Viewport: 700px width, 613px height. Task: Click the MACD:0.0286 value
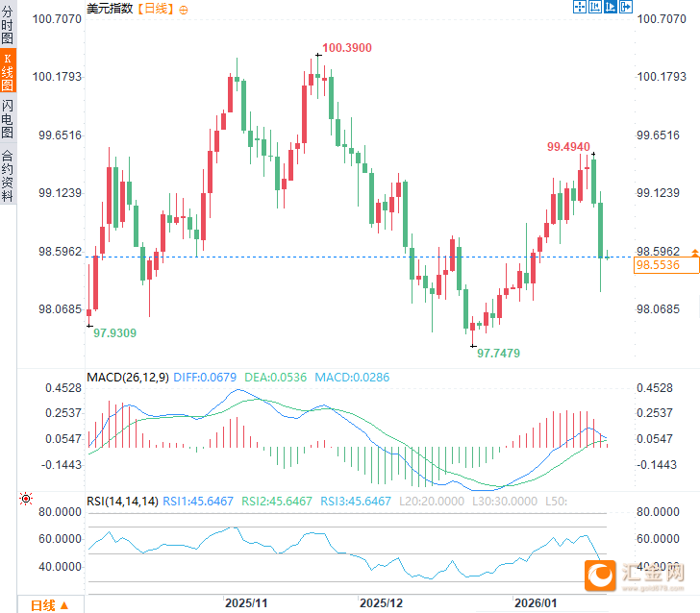[352, 378]
